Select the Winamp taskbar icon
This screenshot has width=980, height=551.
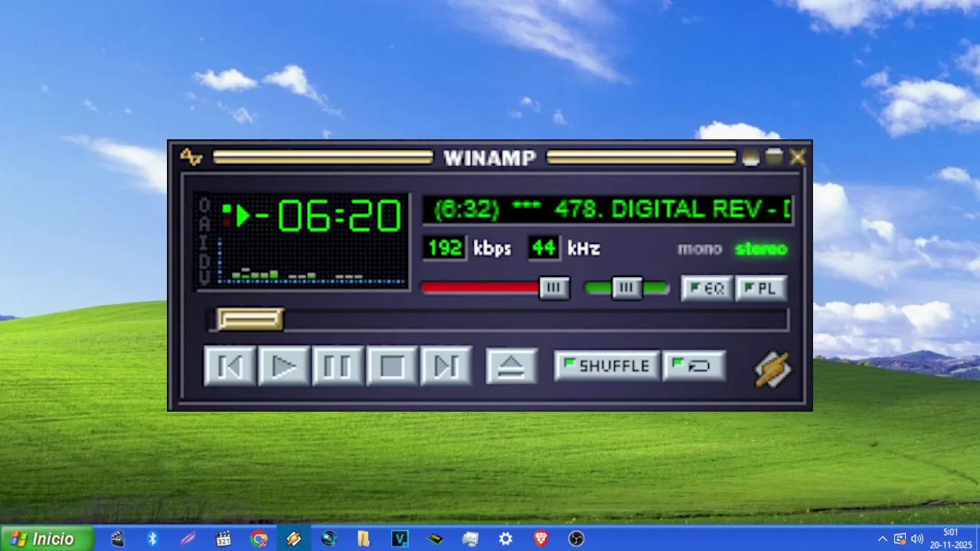pyautogui.click(x=294, y=539)
